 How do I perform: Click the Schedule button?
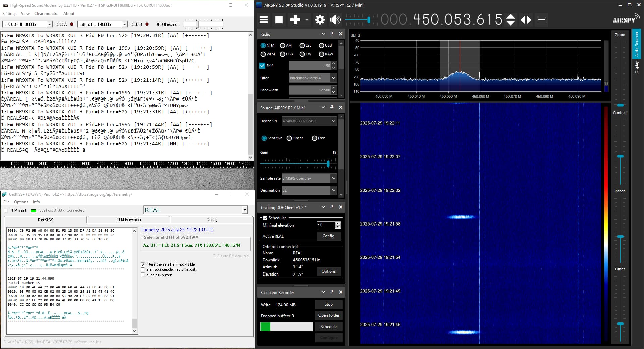tap(329, 327)
